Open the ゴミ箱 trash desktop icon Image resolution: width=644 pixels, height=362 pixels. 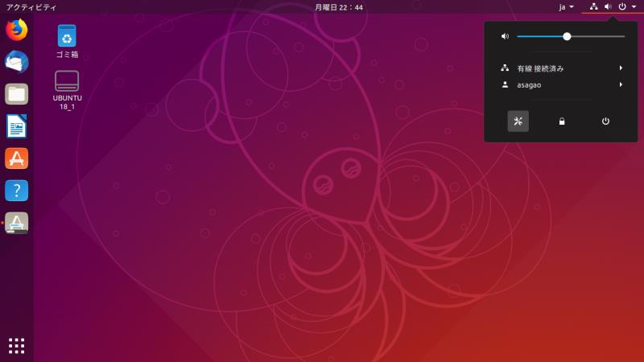(67, 42)
